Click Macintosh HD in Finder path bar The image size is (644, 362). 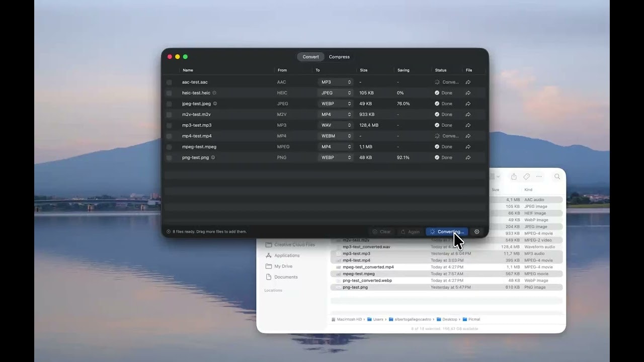click(347, 319)
